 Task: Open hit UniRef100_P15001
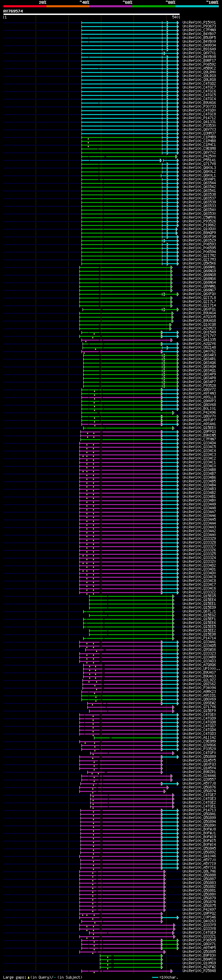pos(199,23)
